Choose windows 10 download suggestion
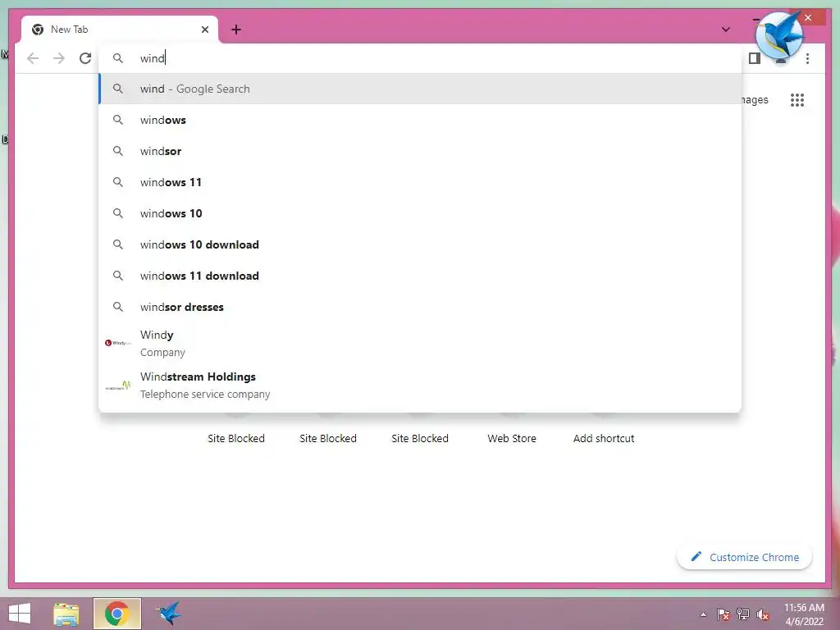The image size is (840, 630). (420, 244)
